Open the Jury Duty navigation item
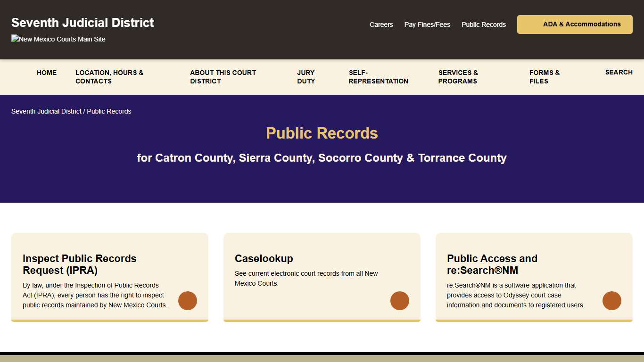This screenshot has width=644, height=362. point(305,77)
